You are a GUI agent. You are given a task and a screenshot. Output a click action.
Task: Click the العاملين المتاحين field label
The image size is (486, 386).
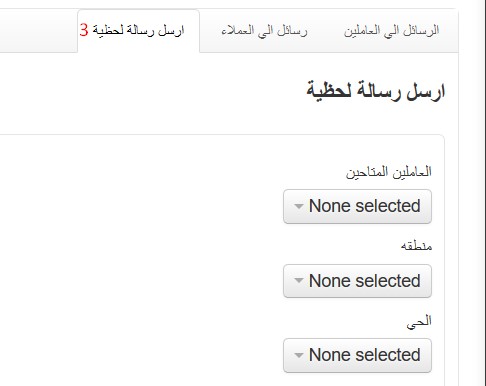pyautogui.click(x=389, y=172)
